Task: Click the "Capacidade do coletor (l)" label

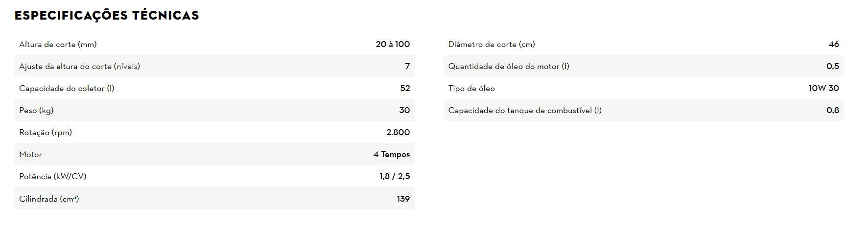Action: tap(67, 88)
